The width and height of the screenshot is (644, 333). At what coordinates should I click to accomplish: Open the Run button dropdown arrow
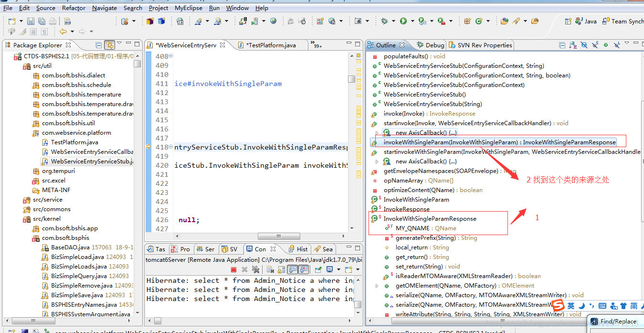tap(412, 21)
